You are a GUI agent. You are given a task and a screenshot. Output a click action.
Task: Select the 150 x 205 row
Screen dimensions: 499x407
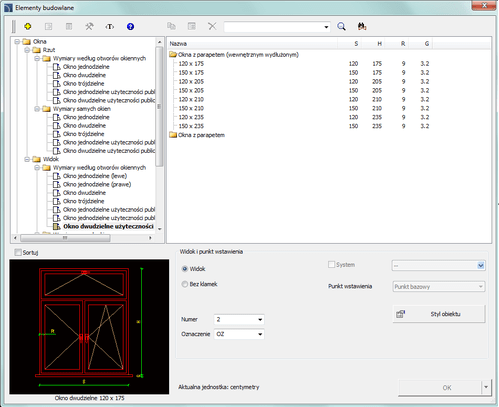click(299, 90)
